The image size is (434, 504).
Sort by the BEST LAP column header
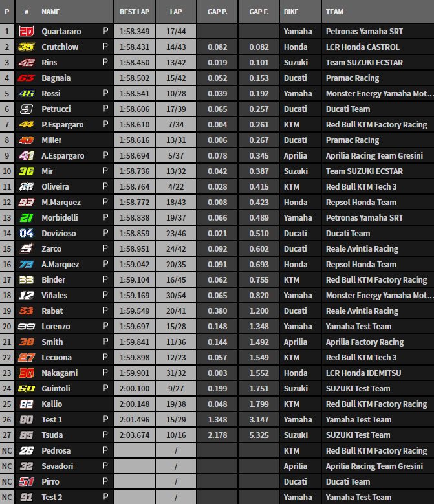point(134,12)
